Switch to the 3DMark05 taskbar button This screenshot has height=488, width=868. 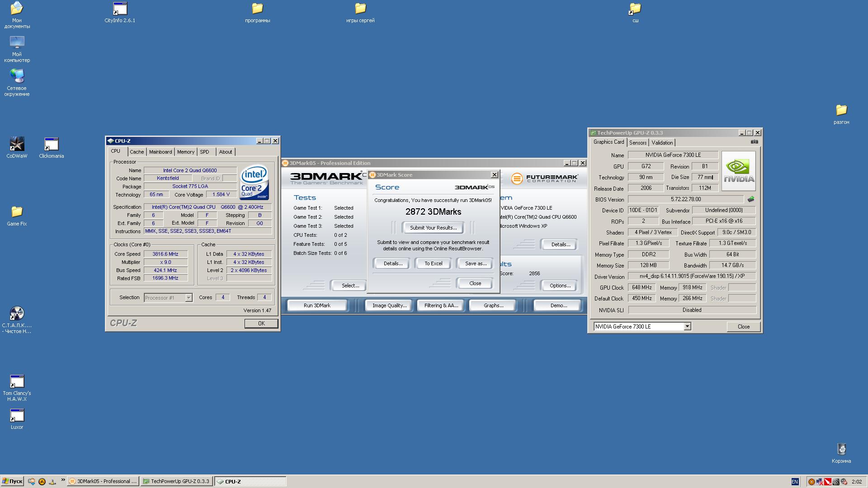(x=103, y=482)
